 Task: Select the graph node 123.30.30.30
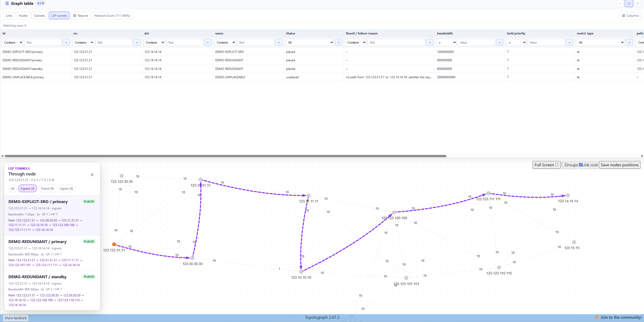click(x=192, y=258)
